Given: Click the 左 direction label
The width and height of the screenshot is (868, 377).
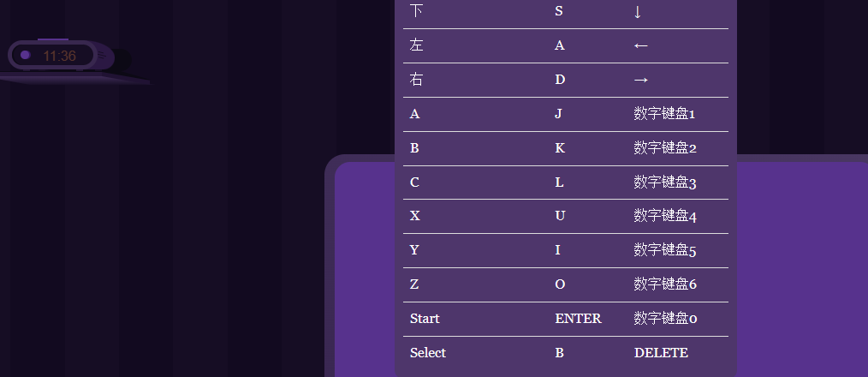Looking at the screenshot, I should pyautogui.click(x=417, y=46).
